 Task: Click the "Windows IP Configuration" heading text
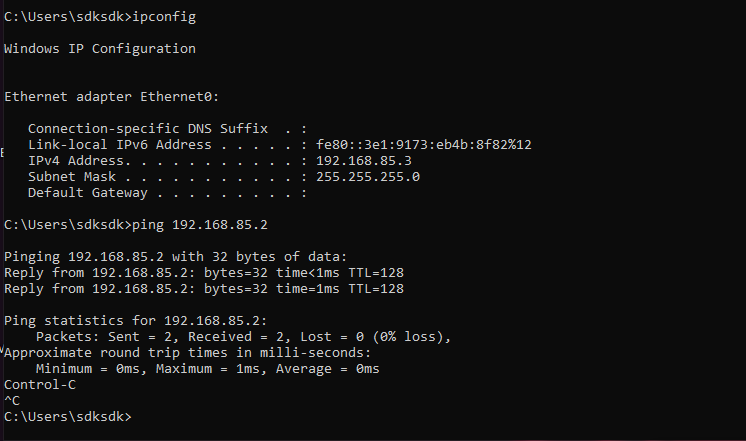tap(100, 48)
